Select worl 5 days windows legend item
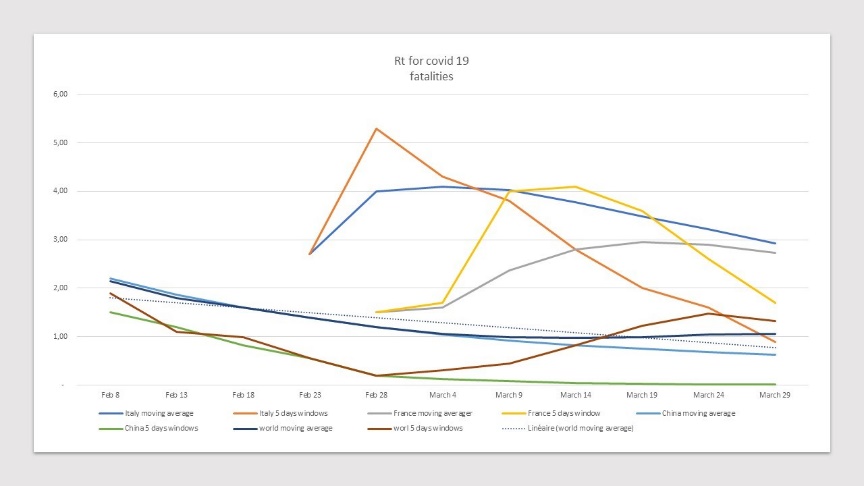Image resolution: width=864 pixels, height=486 pixels. 415,428
